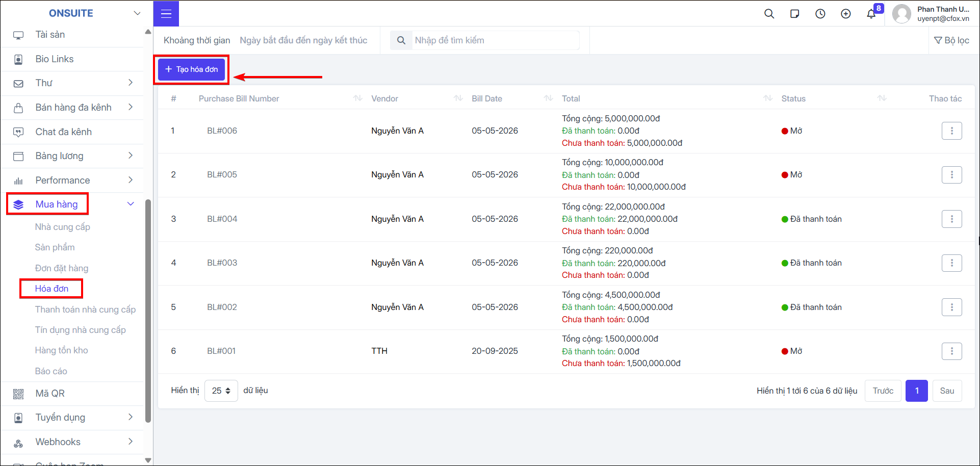This screenshot has height=466, width=980.
Task: Sort the table by Bill Date
Action: [x=548, y=98]
